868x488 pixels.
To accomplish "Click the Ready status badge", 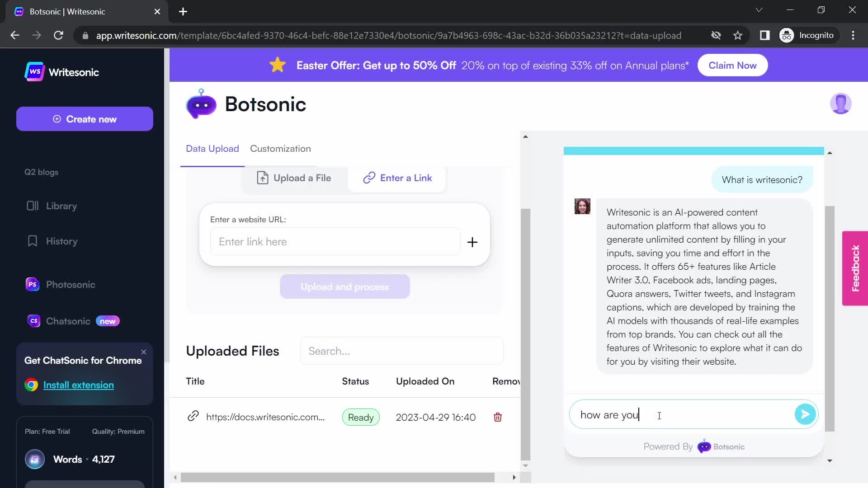I will (361, 418).
